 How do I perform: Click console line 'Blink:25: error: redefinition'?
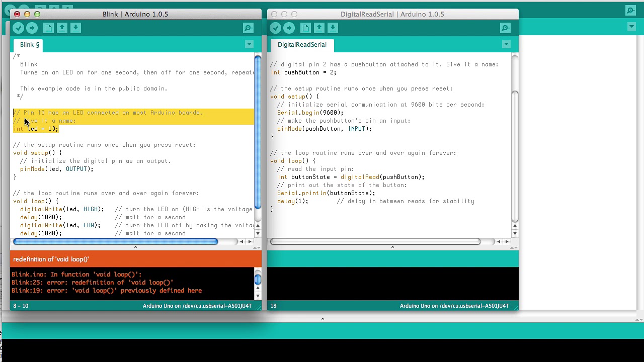click(93, 283)
